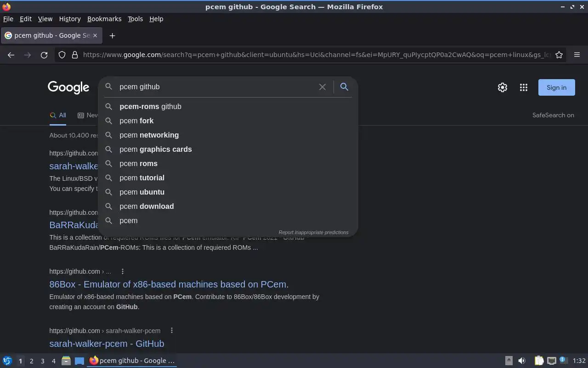Click the clock showing 1:32
This screenshot has width=588, height=368.
coord(579,361)
